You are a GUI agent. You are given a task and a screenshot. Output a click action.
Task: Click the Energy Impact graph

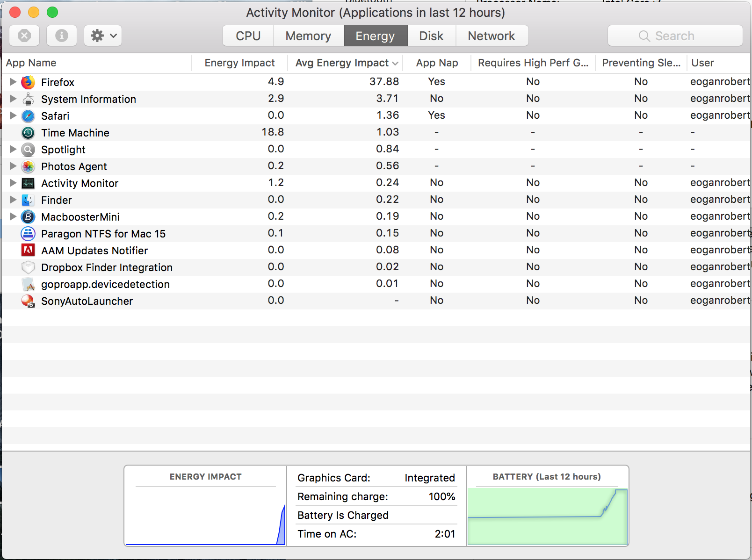206,516
